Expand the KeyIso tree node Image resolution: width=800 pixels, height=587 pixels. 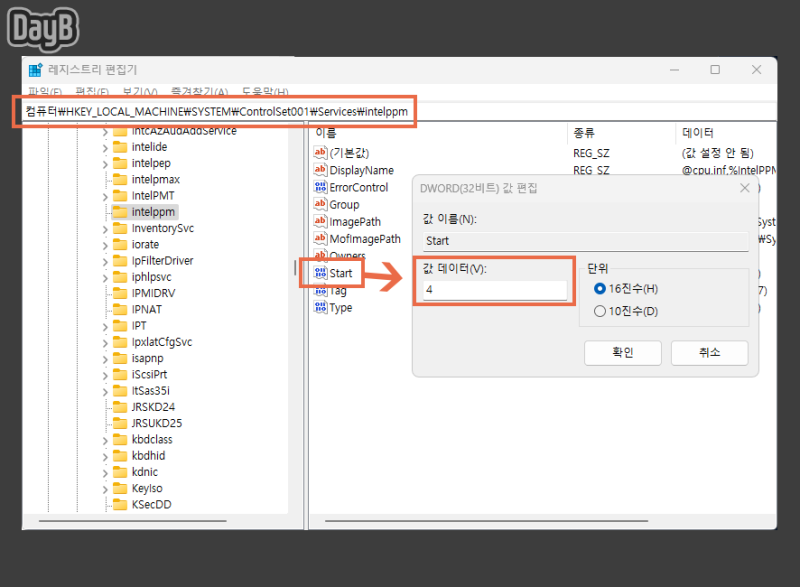[105, 490]
